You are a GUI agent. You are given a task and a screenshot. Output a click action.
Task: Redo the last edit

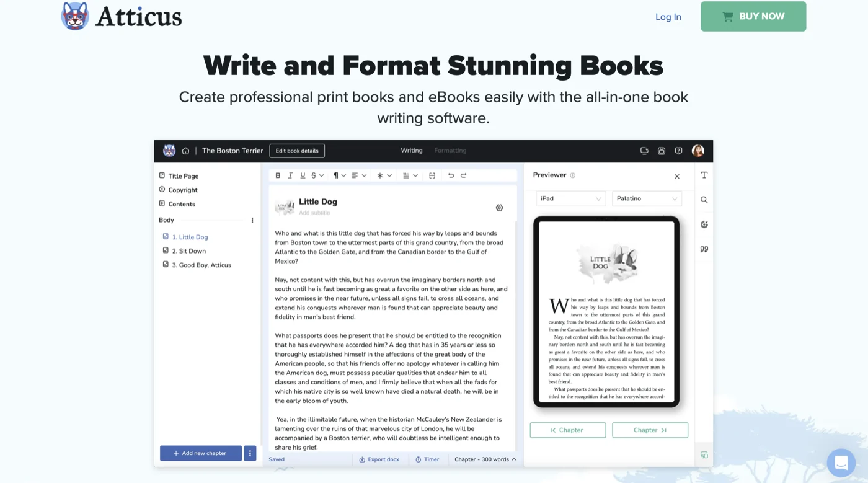pos(463,175)
